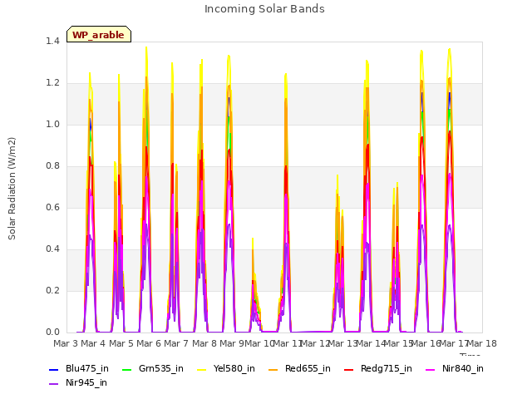Toggle the Yel580_in legend entry

(x=226, y=369)
